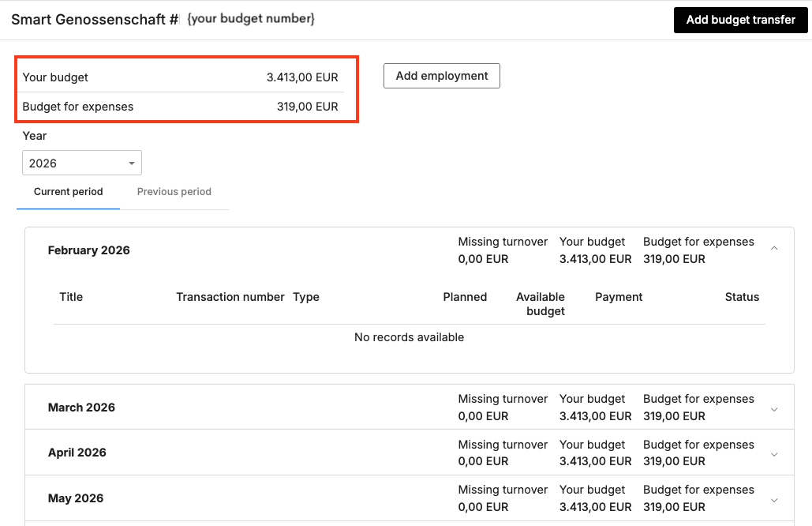Open the Year dropdown showing 2026

(x=82, y=163)
